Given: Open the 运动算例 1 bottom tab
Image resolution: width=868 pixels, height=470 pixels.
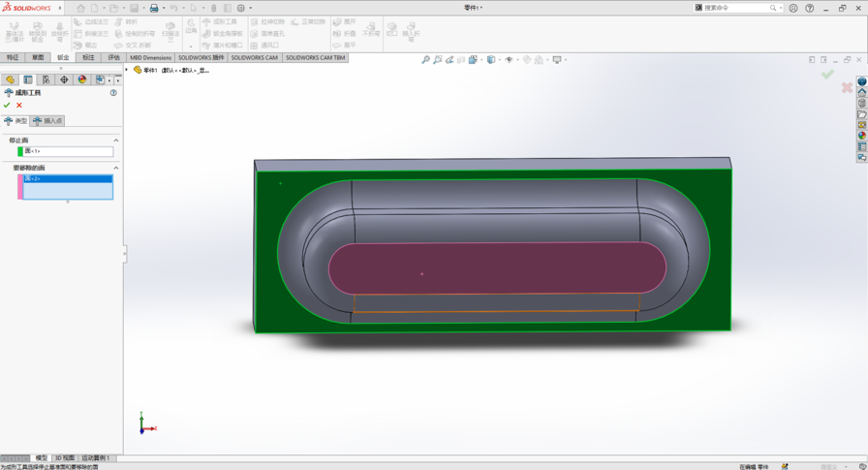Looking at the screenshot, I should [x=96, y=458].
